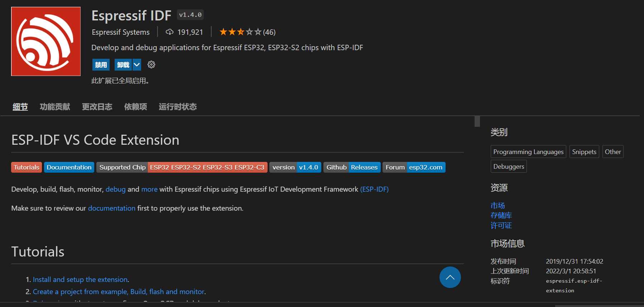Open the 依赖项 dependencies tab
The width and height of the screenshot is (644, 307).
(135, 107)
